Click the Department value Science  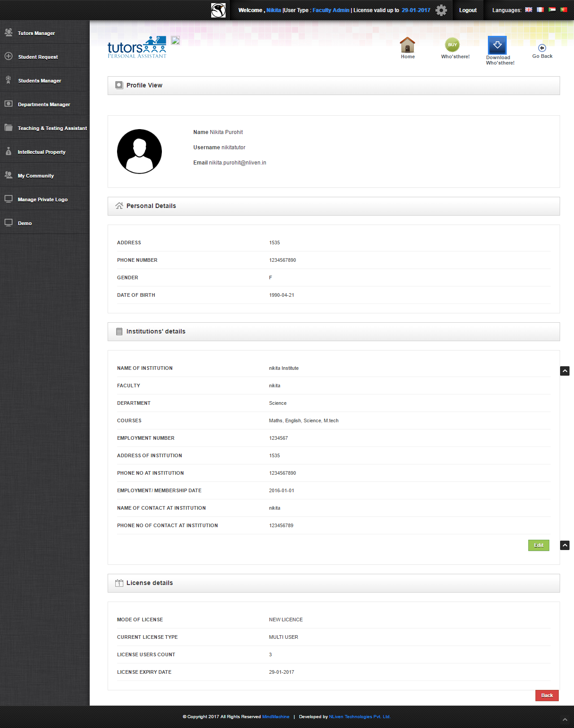coord(278,403)
